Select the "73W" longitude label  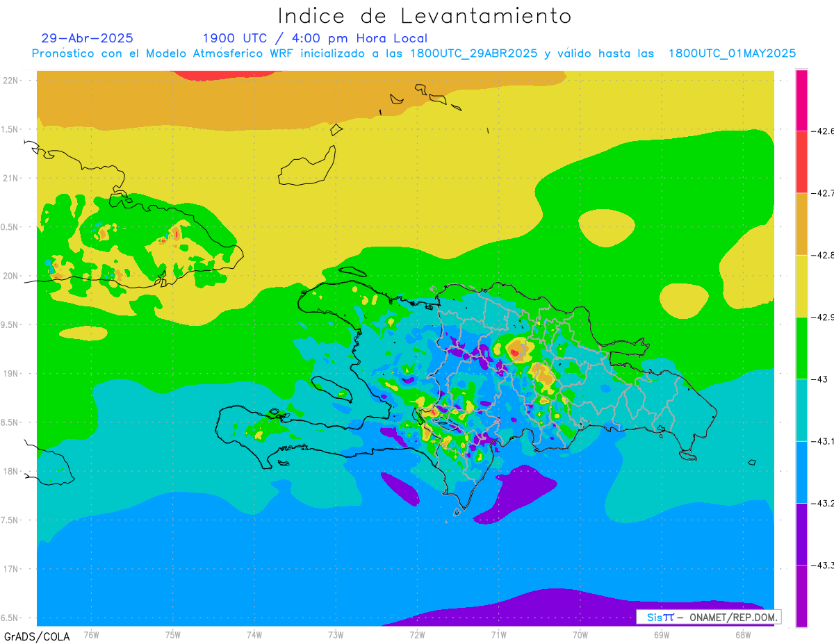tap(336, 634)
